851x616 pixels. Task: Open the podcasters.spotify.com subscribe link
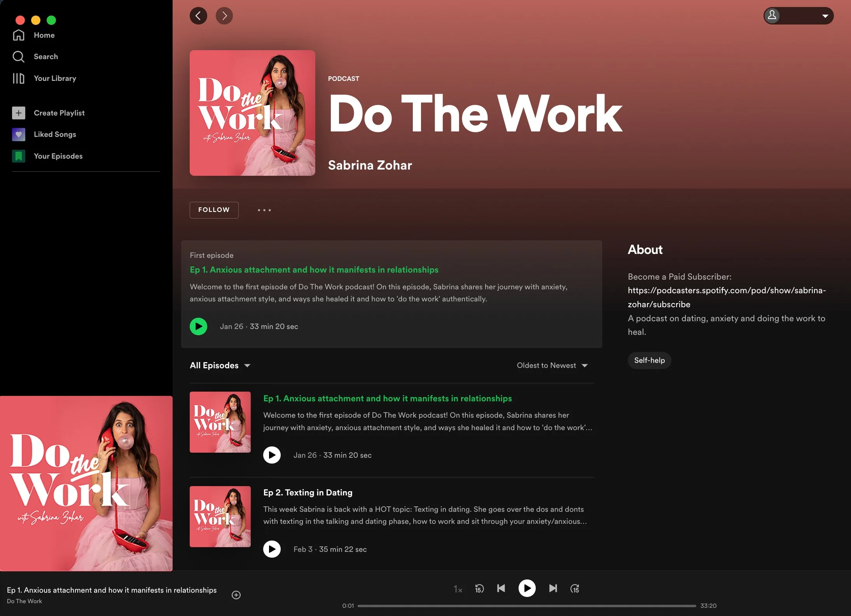(x=727, y=297)
